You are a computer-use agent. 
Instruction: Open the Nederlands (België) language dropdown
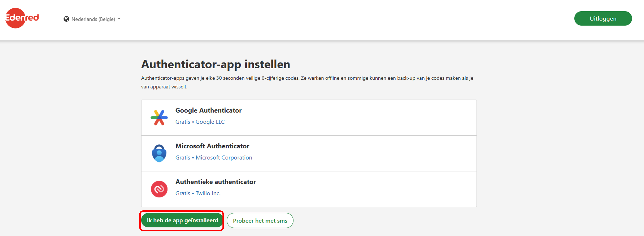pyautogui.click(x=92, y=19)
